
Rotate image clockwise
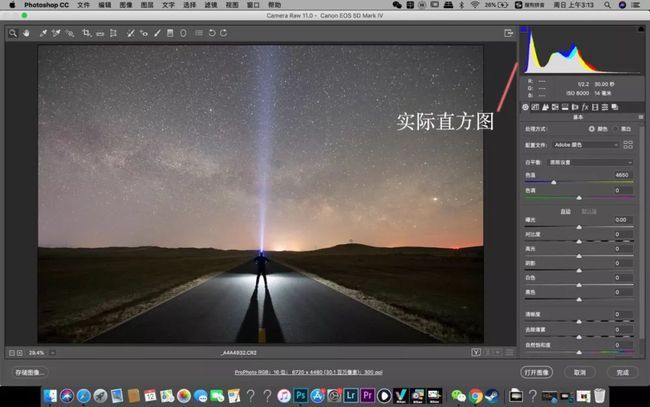point(224,33)
